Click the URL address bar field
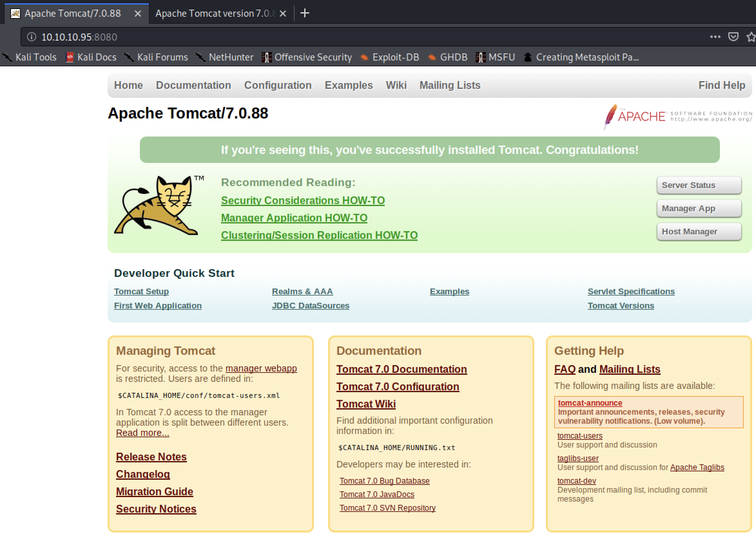The height and width of the screenshot is (538, 756). click(365, 37)
